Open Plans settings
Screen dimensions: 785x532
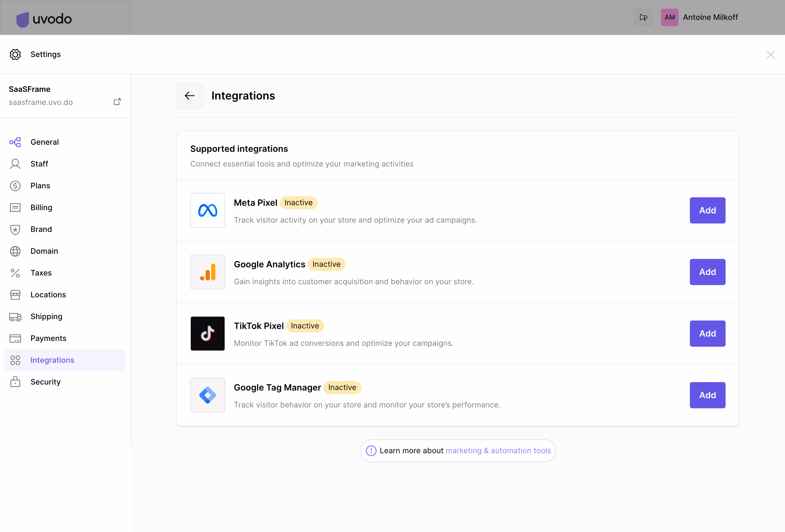pyautogui.click(x=65, y=186)
